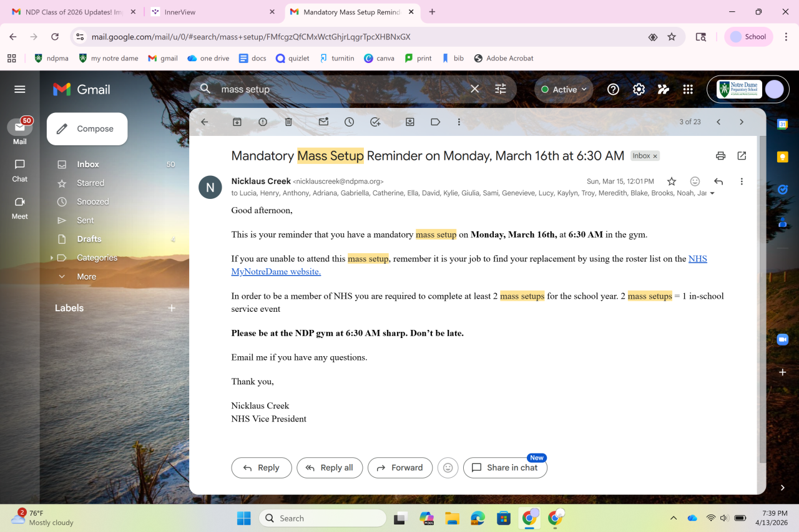Remove the Inbox label from this email
The height and width of the screenshot is (532, 799).
click(x=655, y=156)
